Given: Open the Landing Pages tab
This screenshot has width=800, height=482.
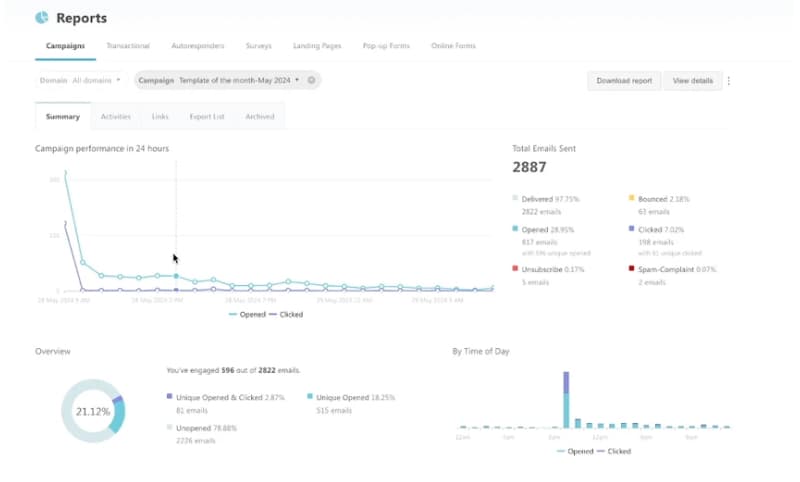Looking at the screenshot, I should [317, 46].
